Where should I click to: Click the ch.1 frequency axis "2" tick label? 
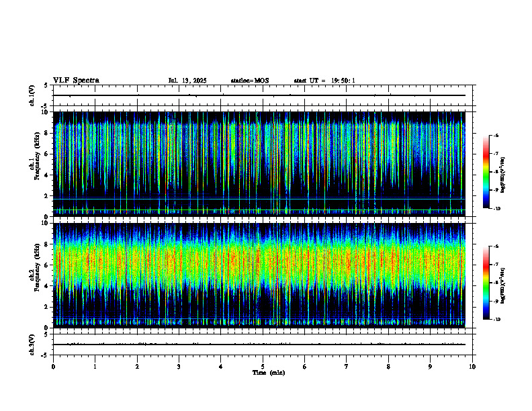(47, 196)
